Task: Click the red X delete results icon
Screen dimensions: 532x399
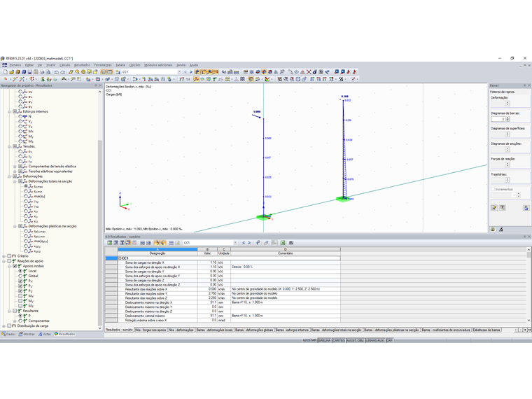Action: click(309, 72)
